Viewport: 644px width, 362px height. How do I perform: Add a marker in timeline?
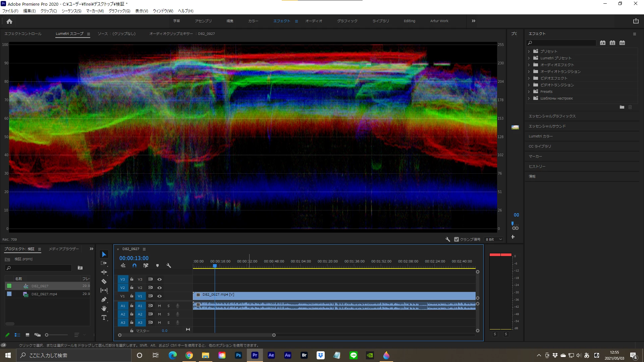(x=157, y=265)
